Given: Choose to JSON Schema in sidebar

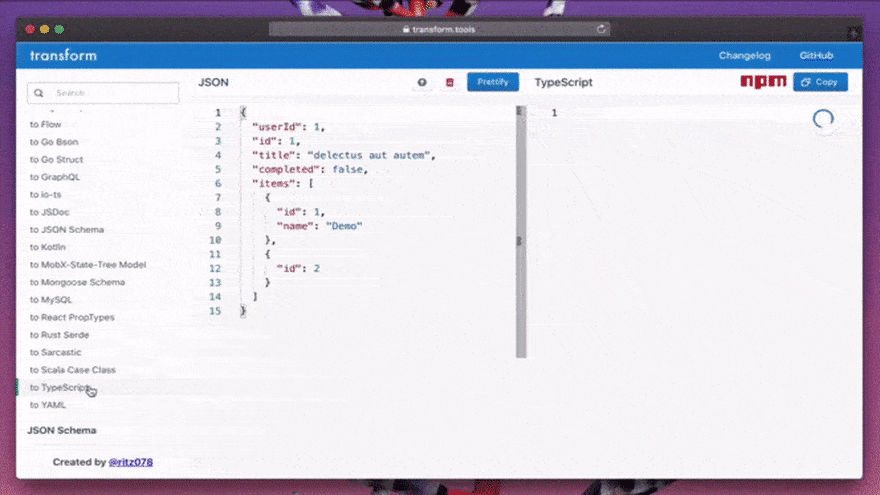Looking at the screenshot, I should click(67, 230).
